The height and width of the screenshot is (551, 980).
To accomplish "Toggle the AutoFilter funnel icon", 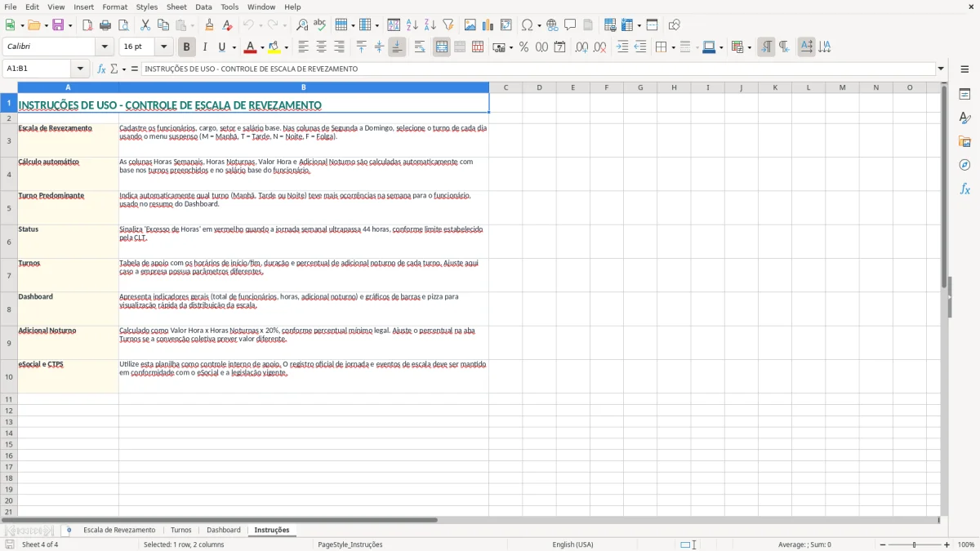I will [x=448, y=25].
